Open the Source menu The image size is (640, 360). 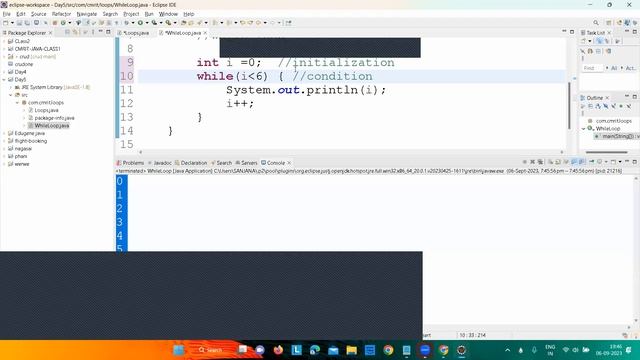39,14
